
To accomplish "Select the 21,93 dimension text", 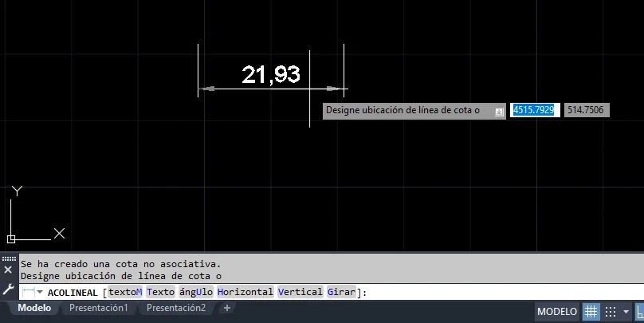I will pyautogui.click(x=271, y=75).
